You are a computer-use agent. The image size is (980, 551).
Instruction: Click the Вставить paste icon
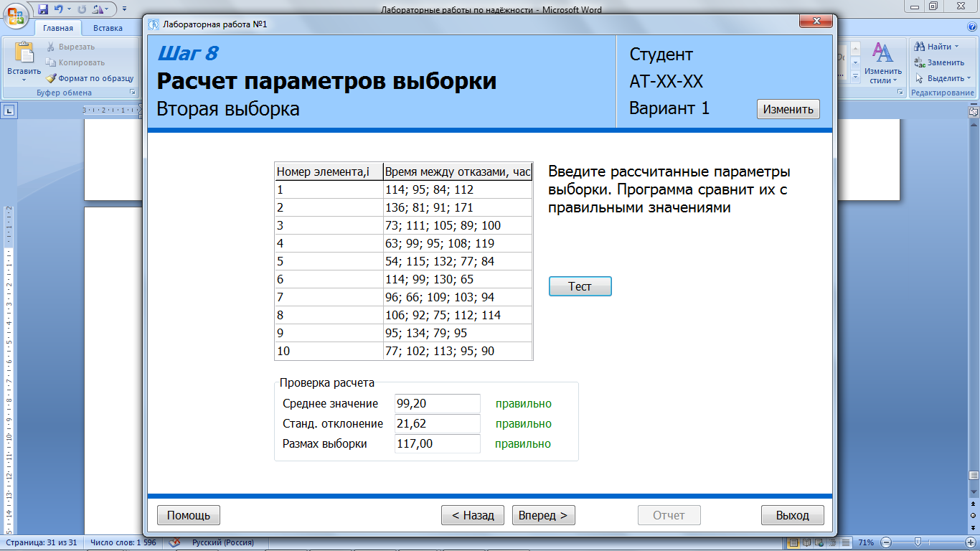coord(24,52)
